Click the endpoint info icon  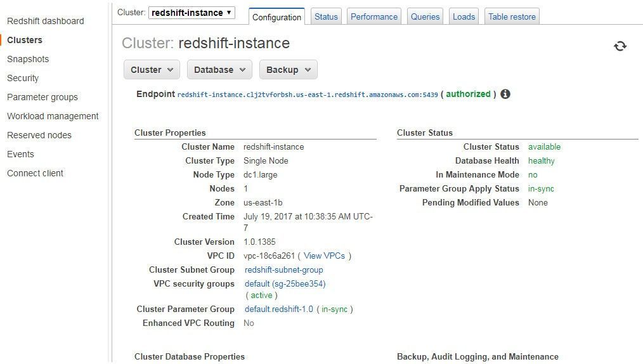coord(505,94)
